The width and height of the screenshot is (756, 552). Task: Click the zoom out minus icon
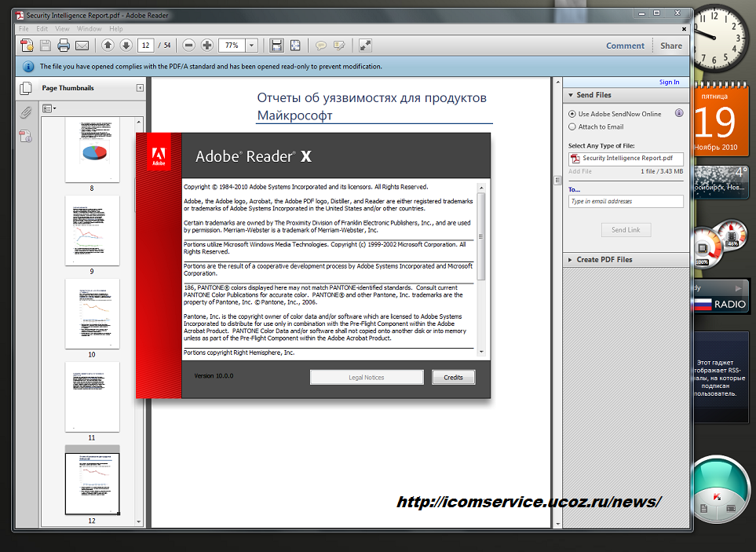(189, 46)
